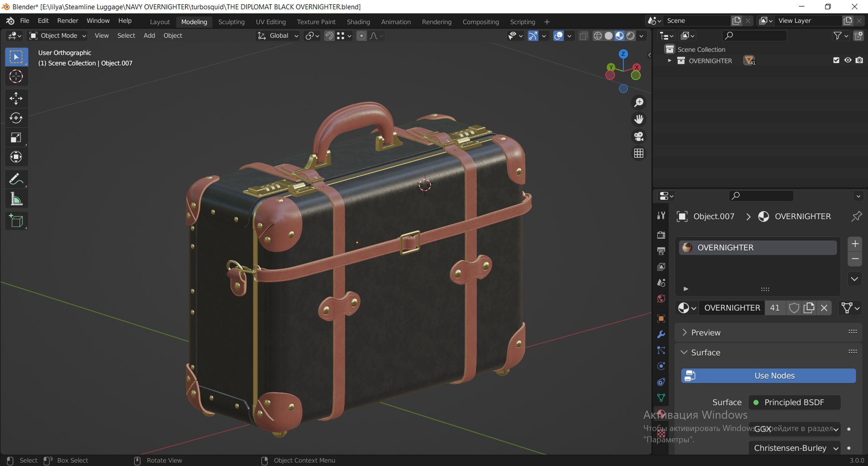This screenshot has height=466, width=868.
Task: Hide OVERNIGHTER collection in viewport
Action: pyautogui.click(x=848, y=60)
